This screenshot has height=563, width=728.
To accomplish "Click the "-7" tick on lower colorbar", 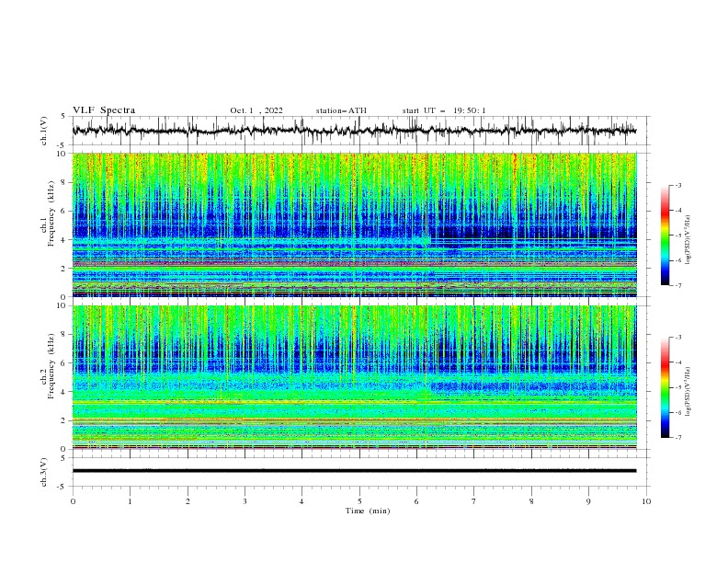I will pyautogui.click(x=678, y=438).
